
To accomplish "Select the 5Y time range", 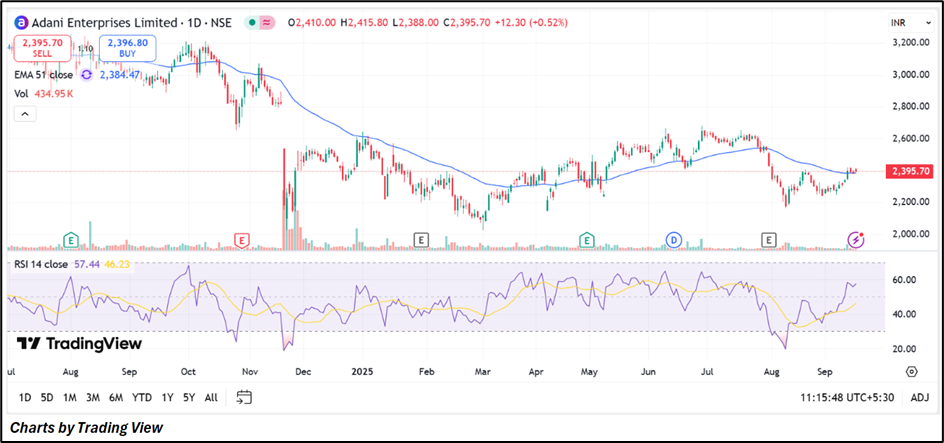I will pos(189,398).
